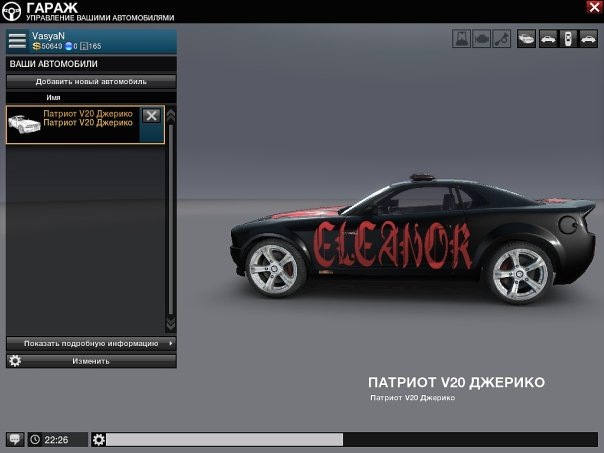Screen dimensions: 604x453
Task: Click the gear icon beside progress bar
Action: [98, 439]
